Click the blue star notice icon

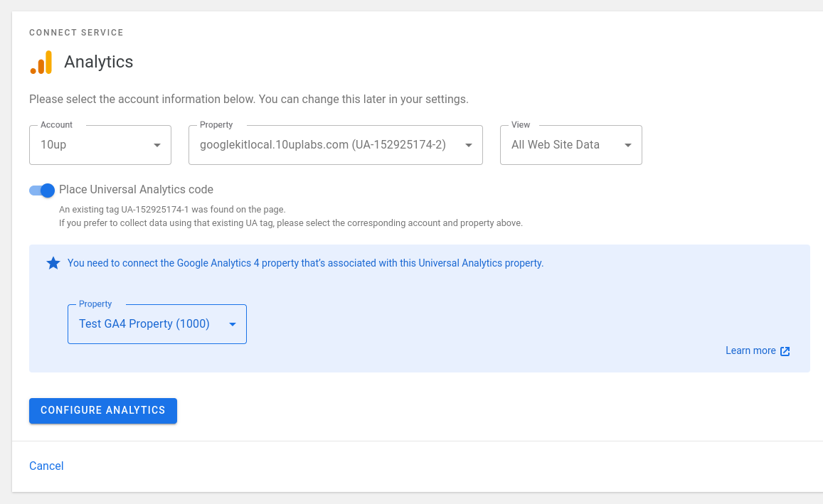coord(53,263)
